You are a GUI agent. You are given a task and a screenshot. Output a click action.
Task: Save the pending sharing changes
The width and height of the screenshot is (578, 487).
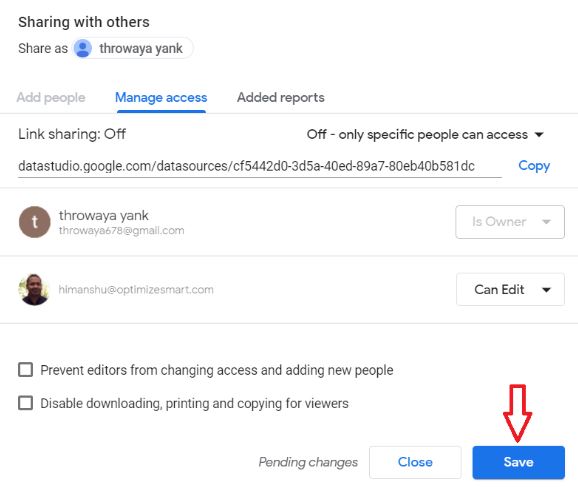519,462
